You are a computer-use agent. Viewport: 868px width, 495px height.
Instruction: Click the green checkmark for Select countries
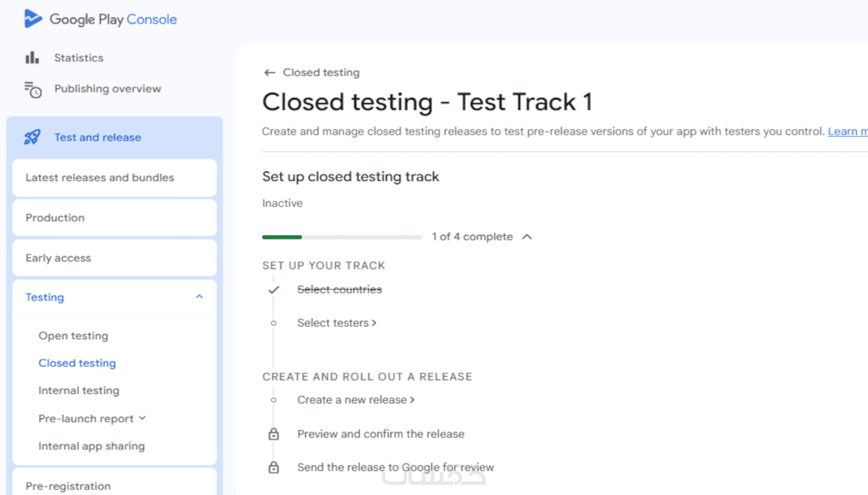274,290
